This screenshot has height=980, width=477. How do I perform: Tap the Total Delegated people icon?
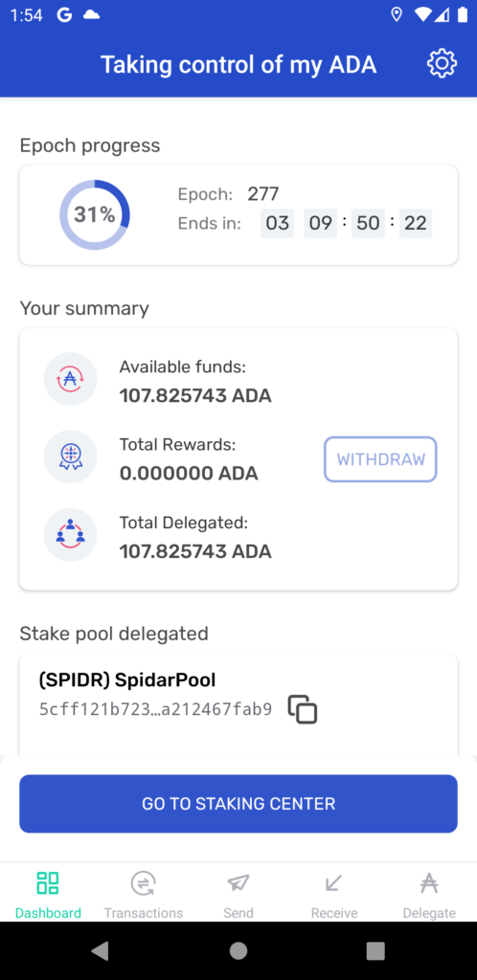coord(70,534)
